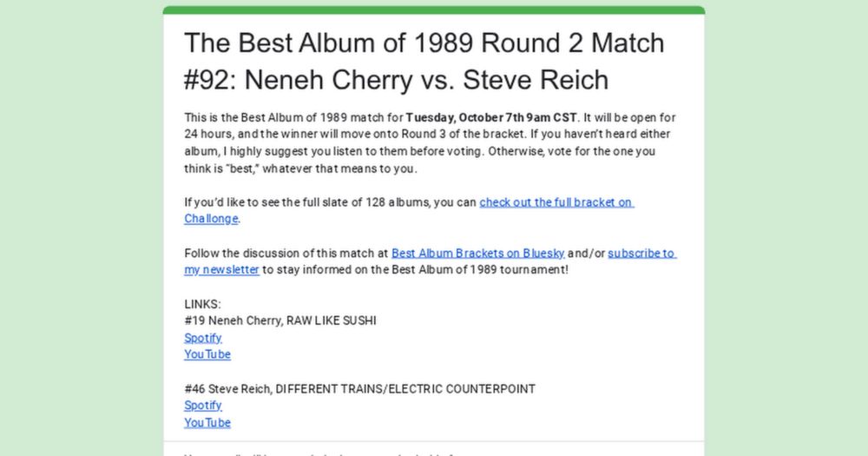Viewport: 868px width, 456px height.
Task: Open Spotify link for Steve Reich album
Action: pos(202,406)
